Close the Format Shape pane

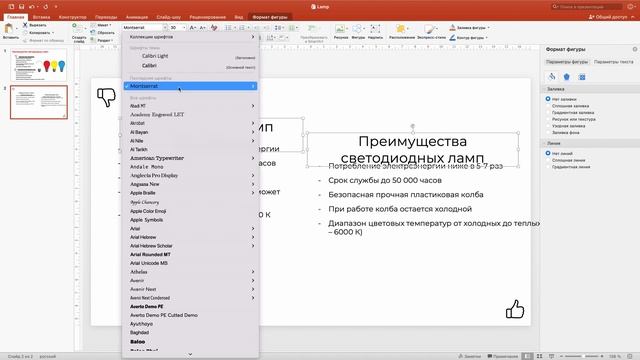coord(635,49)
